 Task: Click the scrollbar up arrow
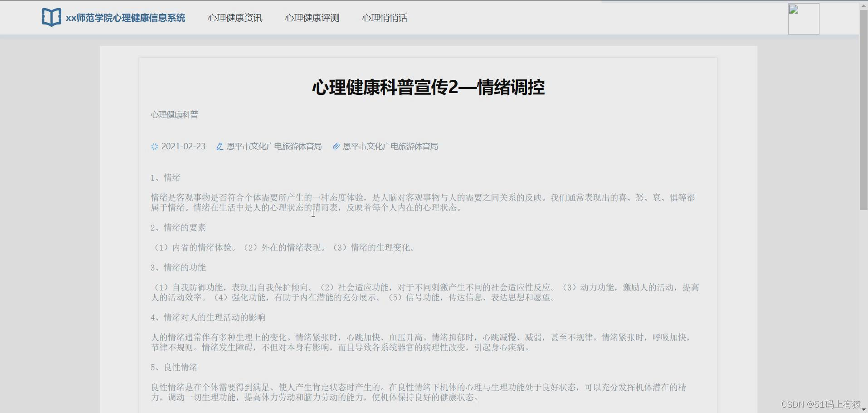coord(863,5)
